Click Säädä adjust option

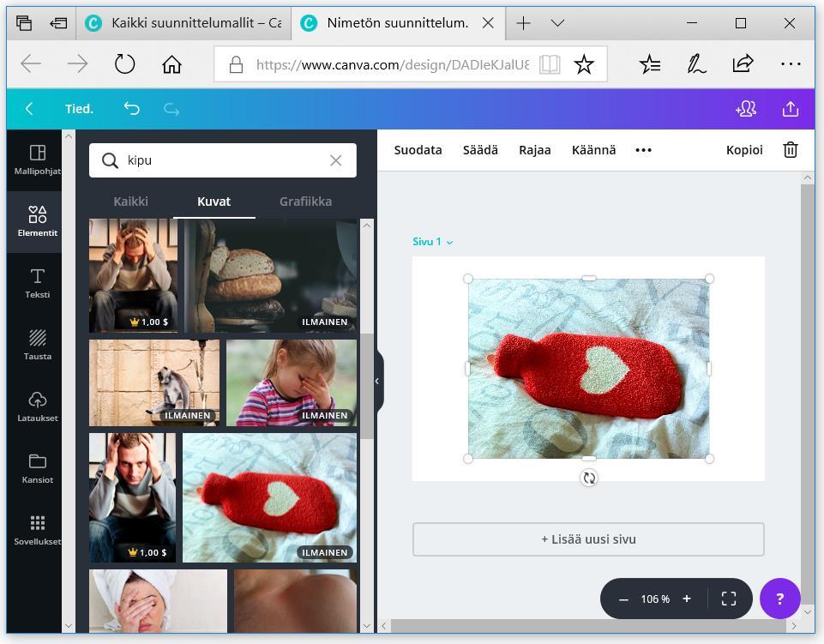click(x=480, y=150)
